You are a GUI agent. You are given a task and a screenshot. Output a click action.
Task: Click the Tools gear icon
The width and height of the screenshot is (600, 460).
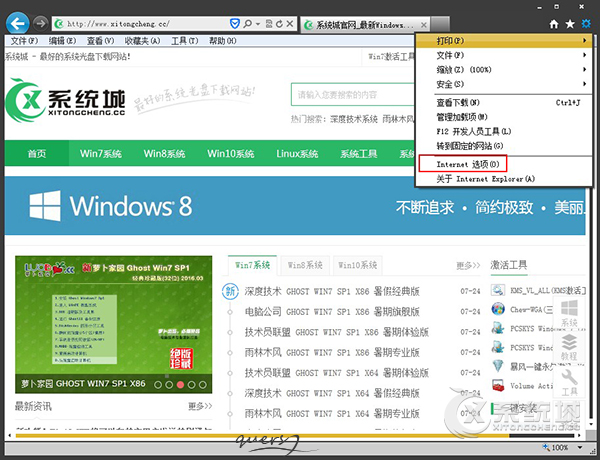(586, 24)
